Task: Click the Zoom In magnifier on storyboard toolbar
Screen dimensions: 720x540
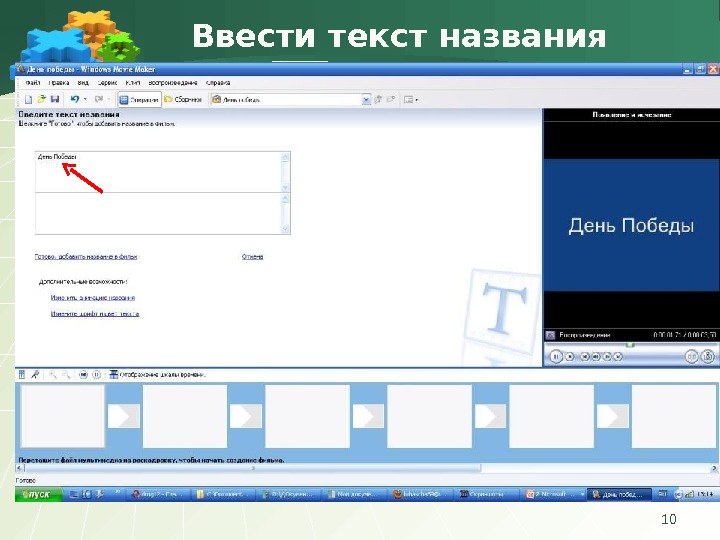Action: click(53, 375)
